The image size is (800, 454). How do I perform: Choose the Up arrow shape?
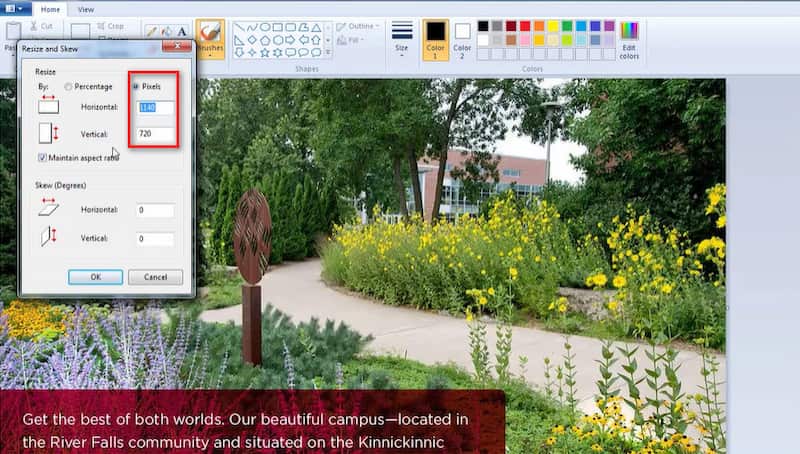click(x=316, y=40)
